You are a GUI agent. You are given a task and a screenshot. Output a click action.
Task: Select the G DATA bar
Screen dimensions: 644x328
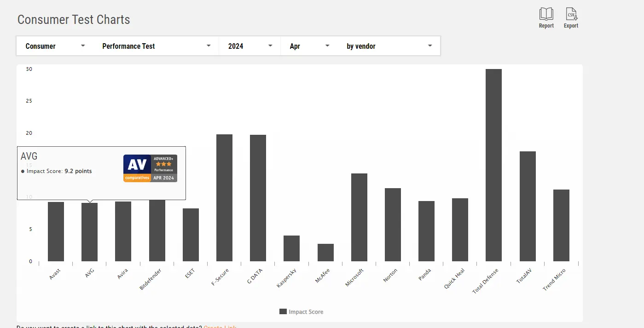(x=258, y=198)
